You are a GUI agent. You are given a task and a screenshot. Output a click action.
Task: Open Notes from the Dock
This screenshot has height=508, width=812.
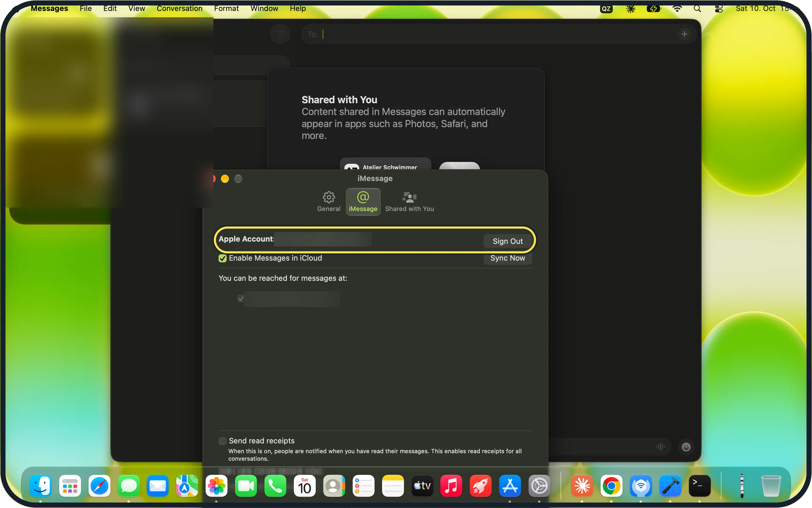[393, 486]
